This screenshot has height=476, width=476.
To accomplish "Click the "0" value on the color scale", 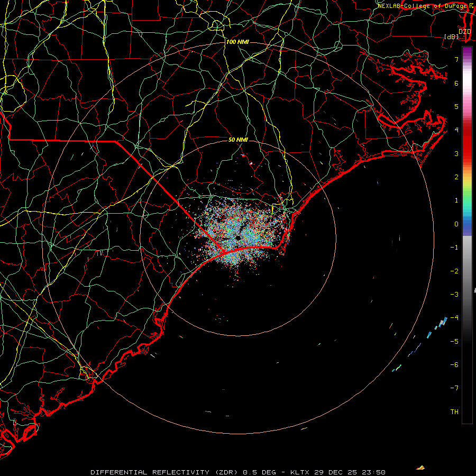I will click(456, 224).
